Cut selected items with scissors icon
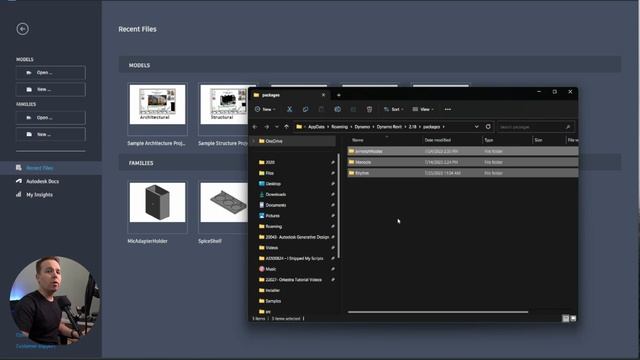This screenshot has width=640, height=360. (x=289, y=109)
